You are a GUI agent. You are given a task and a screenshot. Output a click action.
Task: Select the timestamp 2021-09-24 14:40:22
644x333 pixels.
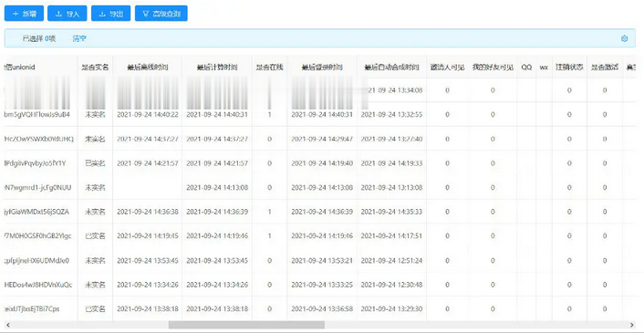tap(148, 115)
